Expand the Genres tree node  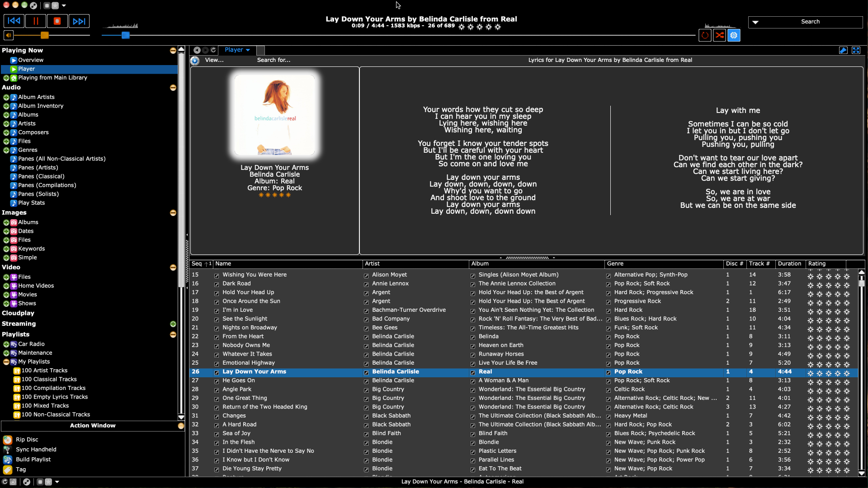[6, 150]
